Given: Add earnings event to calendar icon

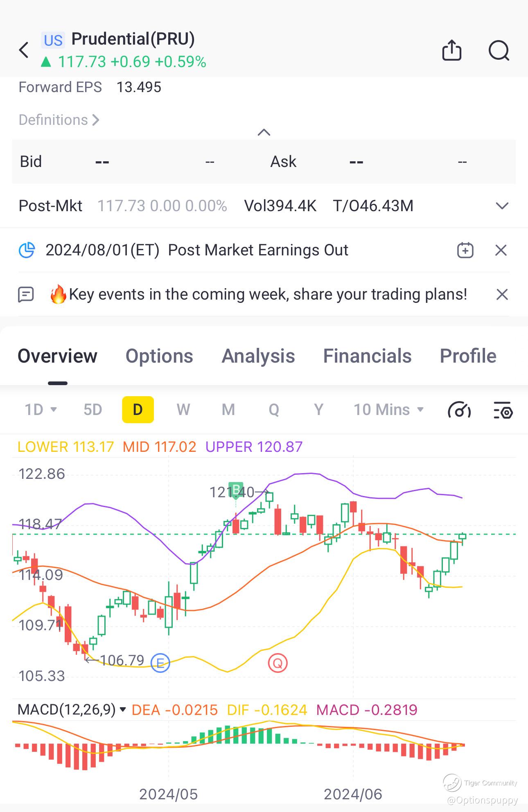Looking at the screenshot, I should 465,250.
